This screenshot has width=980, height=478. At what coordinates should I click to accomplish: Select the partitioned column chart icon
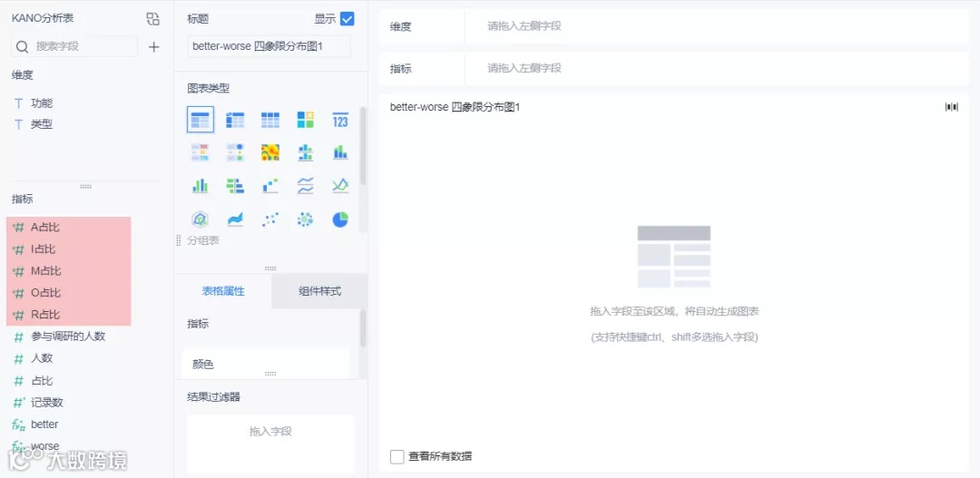coord(305,152)
